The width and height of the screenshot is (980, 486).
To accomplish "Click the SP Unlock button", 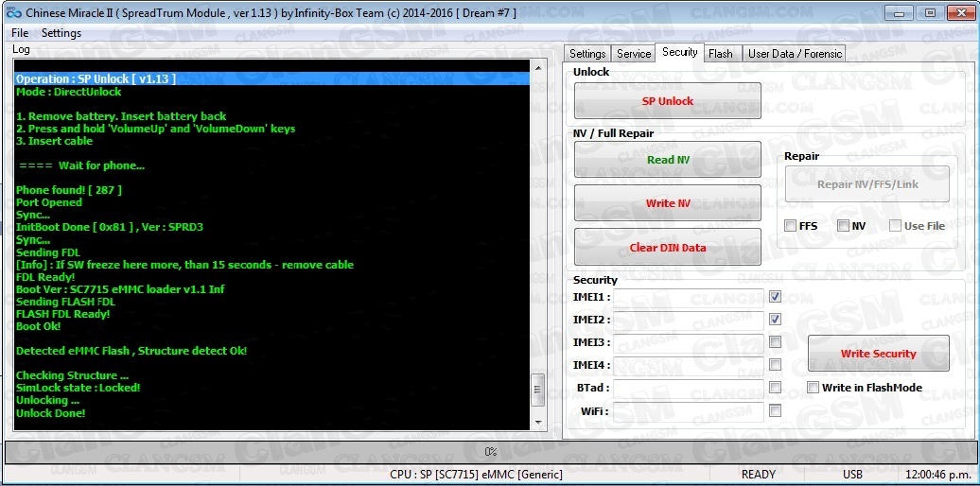I will coord(668,100).
